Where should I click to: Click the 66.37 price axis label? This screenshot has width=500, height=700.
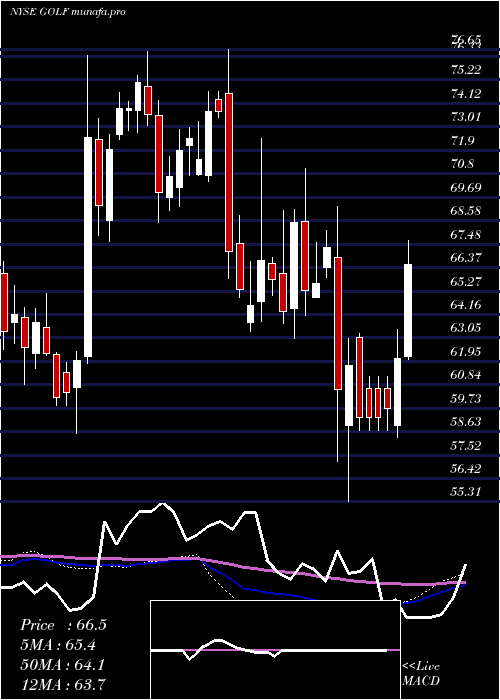(x=466, y=258)
